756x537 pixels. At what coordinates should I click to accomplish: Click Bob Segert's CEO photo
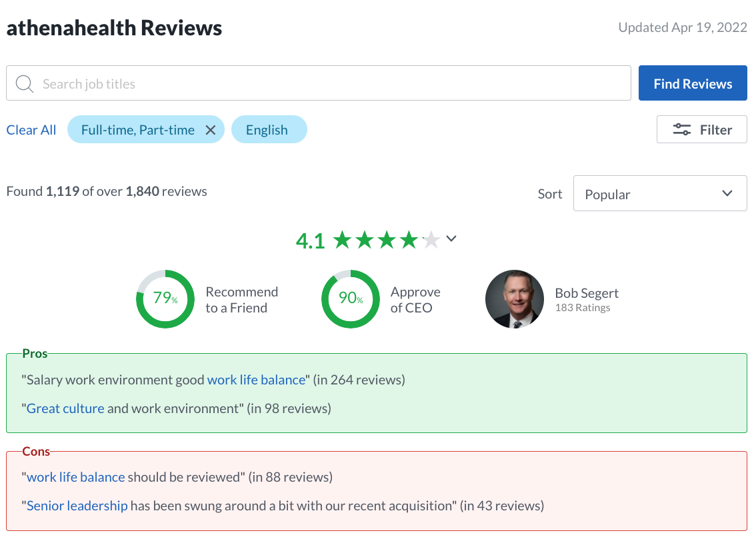(515, 299)
